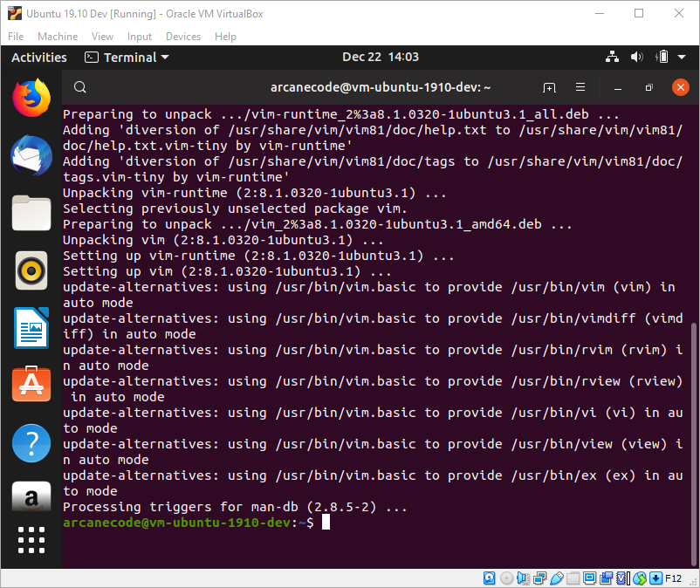Open the VirtualBox Machine menu
Image resolution: width=700 pixels, height=588 pixels.
click(x=58, y=37)
